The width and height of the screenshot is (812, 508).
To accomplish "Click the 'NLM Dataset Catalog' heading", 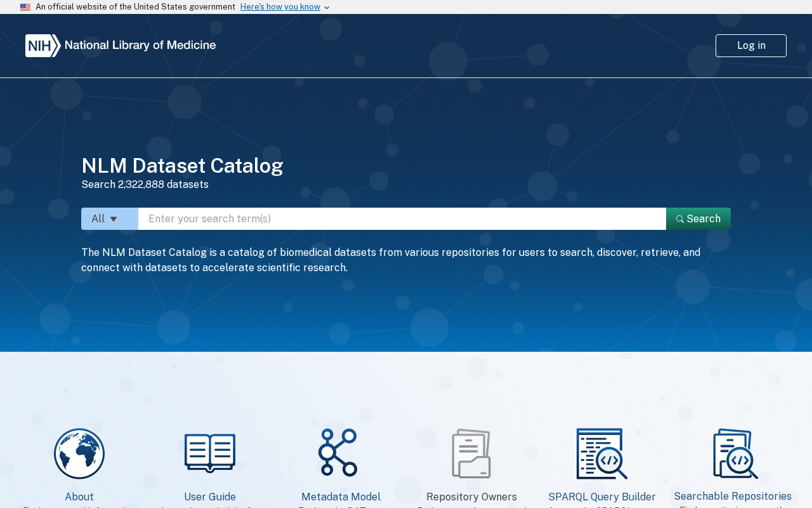I will (x=182, y=166).
